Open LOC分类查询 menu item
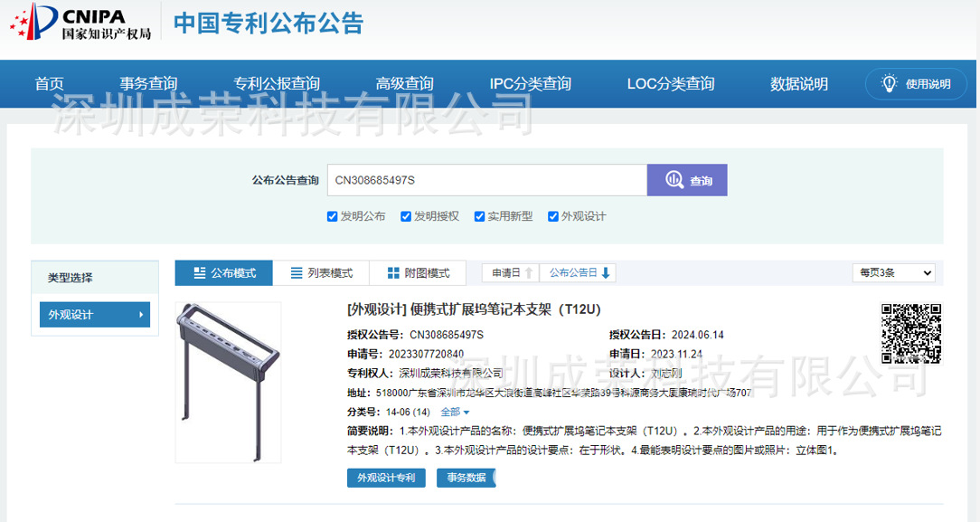This screenshot has width=980, height=522. 671,84
